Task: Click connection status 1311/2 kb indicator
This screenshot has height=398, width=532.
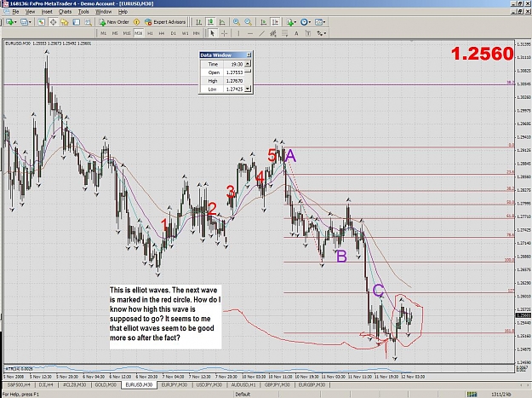Action: pyautogui.click(x=500, y=395)
